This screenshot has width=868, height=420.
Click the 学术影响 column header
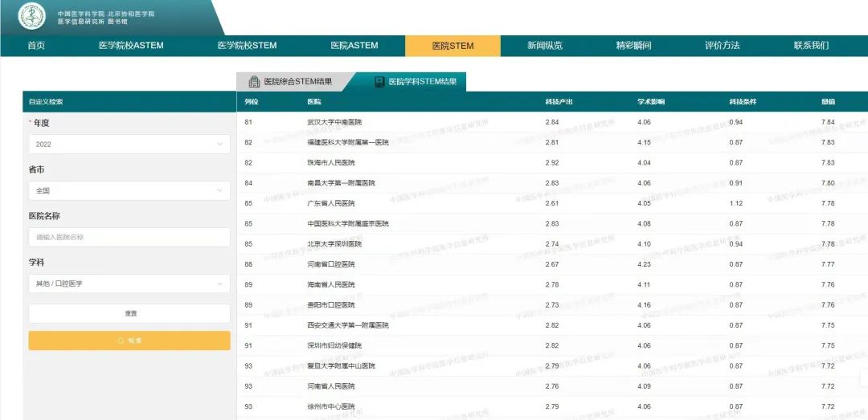[x=650, y=102]
